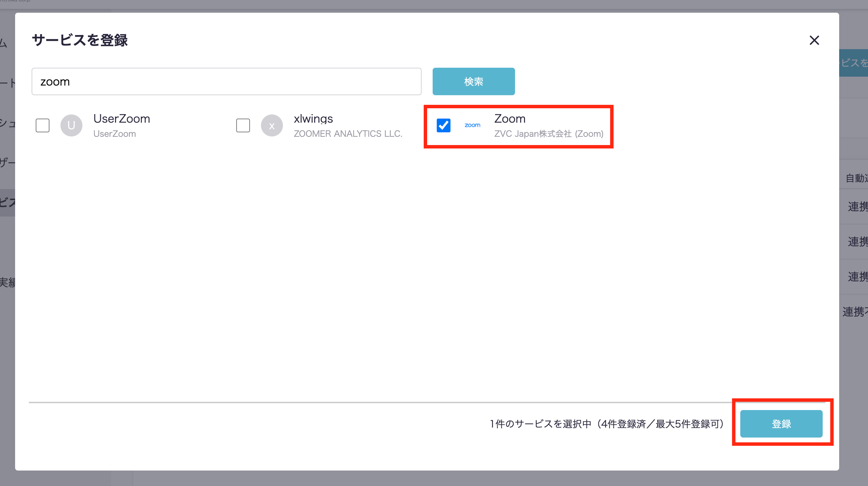
Task: Focus the search field containing zoom
Action: (227, 81)
